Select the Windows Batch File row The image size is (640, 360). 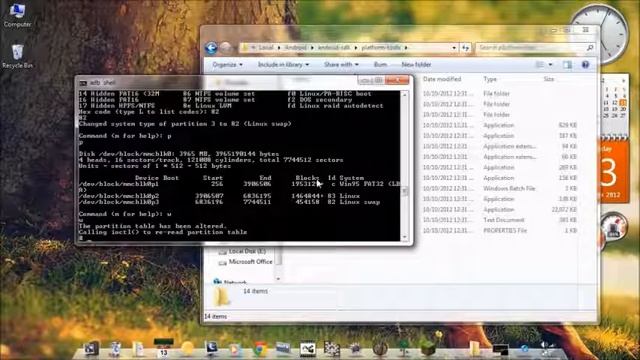click(x=500, y=189)
